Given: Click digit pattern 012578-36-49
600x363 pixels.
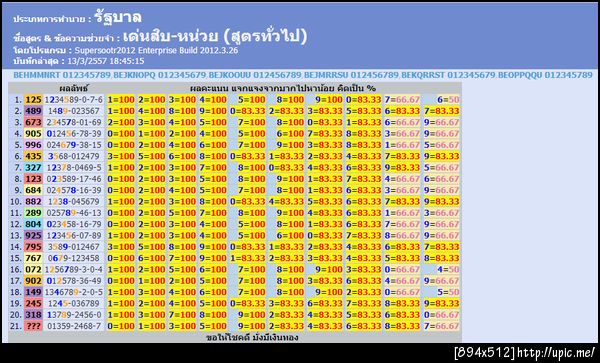Looking at the screenshot, I should [74, 281].
